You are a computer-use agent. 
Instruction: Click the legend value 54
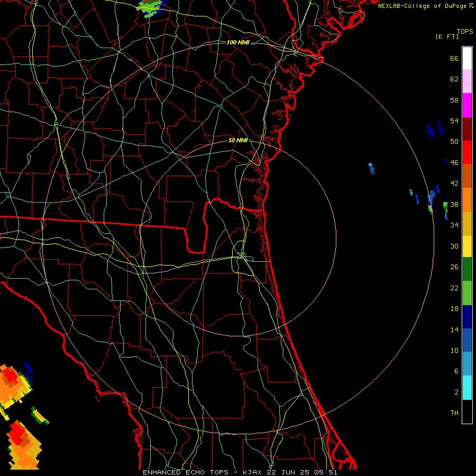click(x=454, y=121)
